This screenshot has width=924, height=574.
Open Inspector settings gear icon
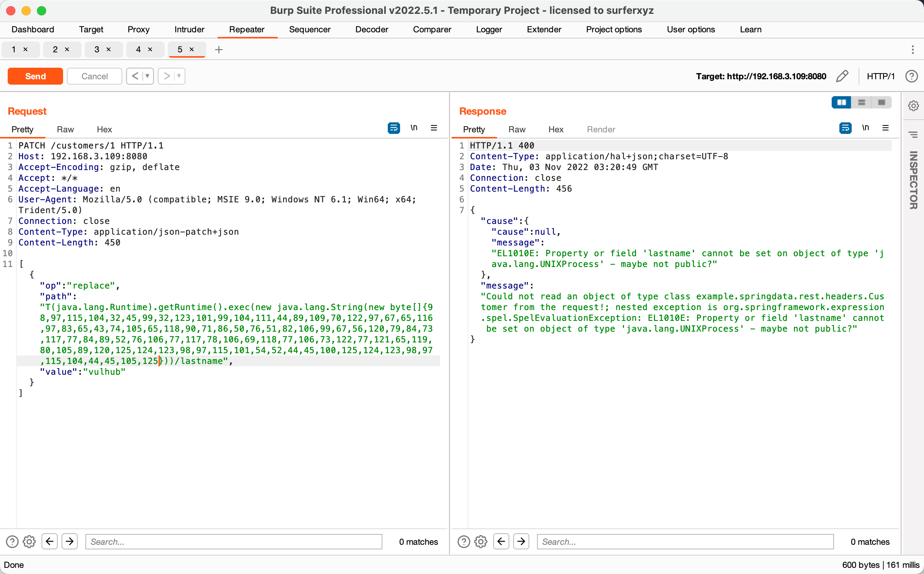pos(913,105)
